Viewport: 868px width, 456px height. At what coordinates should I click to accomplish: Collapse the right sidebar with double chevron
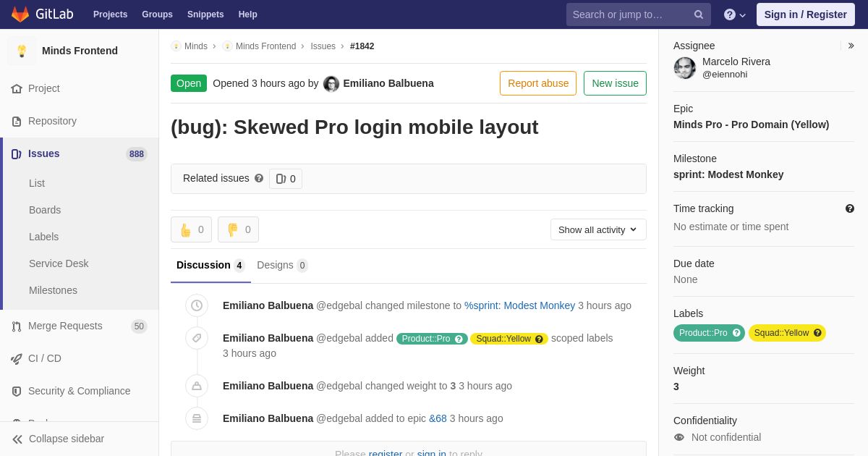851,46
